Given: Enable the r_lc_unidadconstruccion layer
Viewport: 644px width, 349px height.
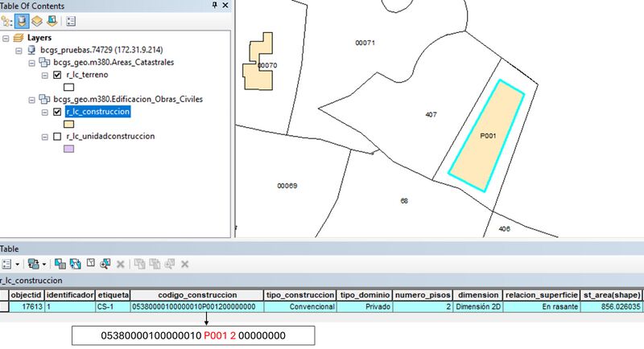Looking at the screenshot, I should click(x=56, y=137).
